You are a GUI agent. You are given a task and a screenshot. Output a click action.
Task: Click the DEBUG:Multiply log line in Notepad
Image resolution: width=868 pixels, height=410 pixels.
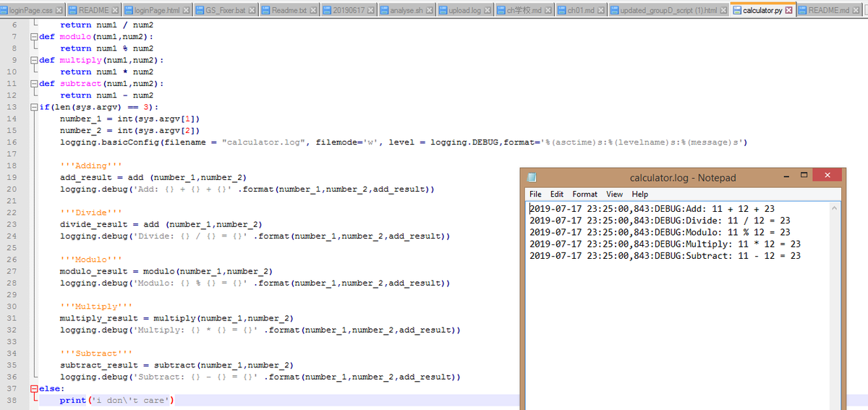[x=665, y=244]
